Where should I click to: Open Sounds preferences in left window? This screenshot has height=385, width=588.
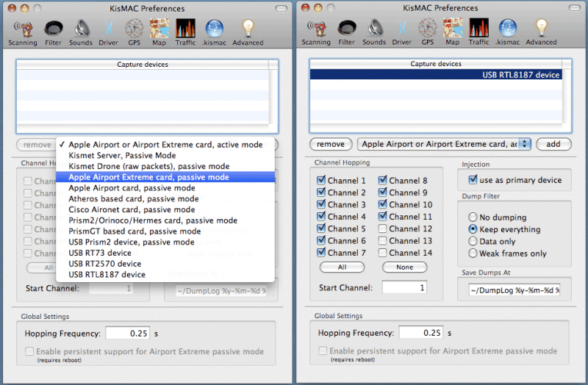click(81, 33)
